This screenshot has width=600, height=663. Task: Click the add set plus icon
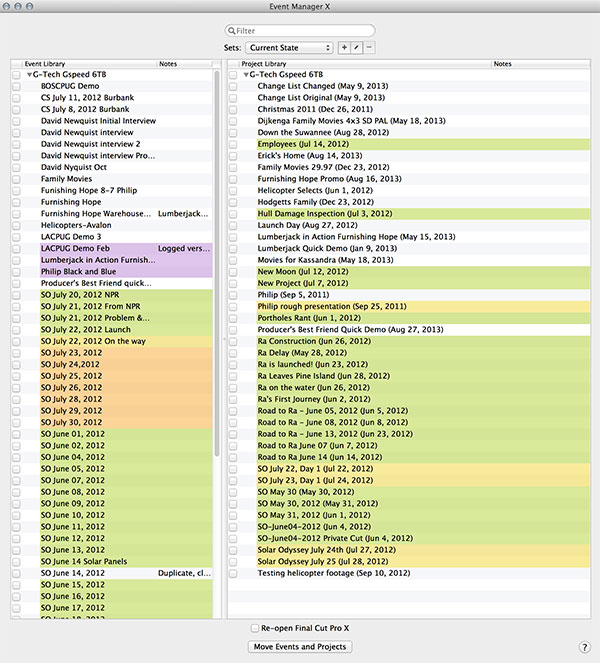[x=344, y=48]
